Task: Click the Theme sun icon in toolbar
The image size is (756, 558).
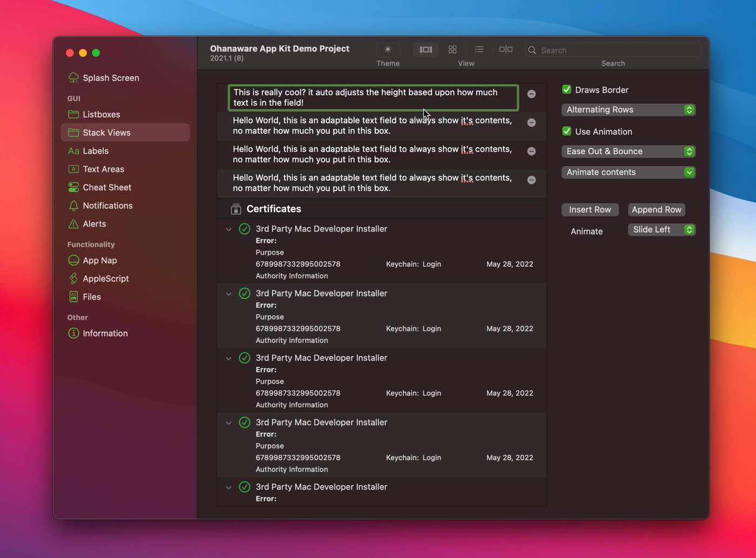Action: pos(388,50)
